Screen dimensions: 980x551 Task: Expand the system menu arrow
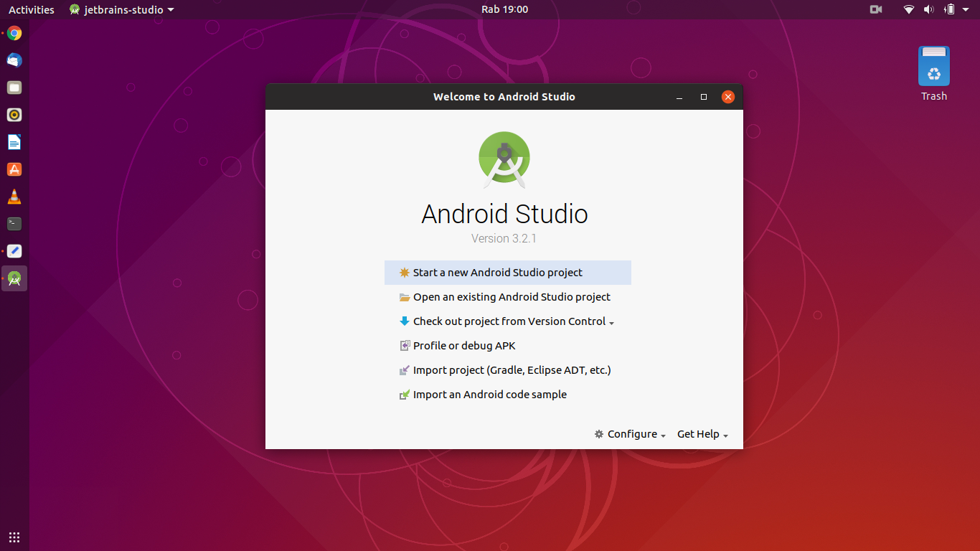click(966, 10)
